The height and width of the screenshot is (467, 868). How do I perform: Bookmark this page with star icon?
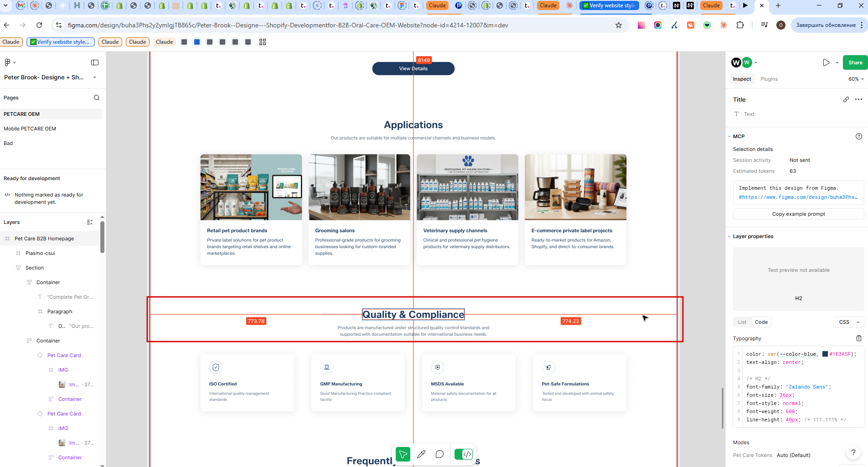(619, 25)
